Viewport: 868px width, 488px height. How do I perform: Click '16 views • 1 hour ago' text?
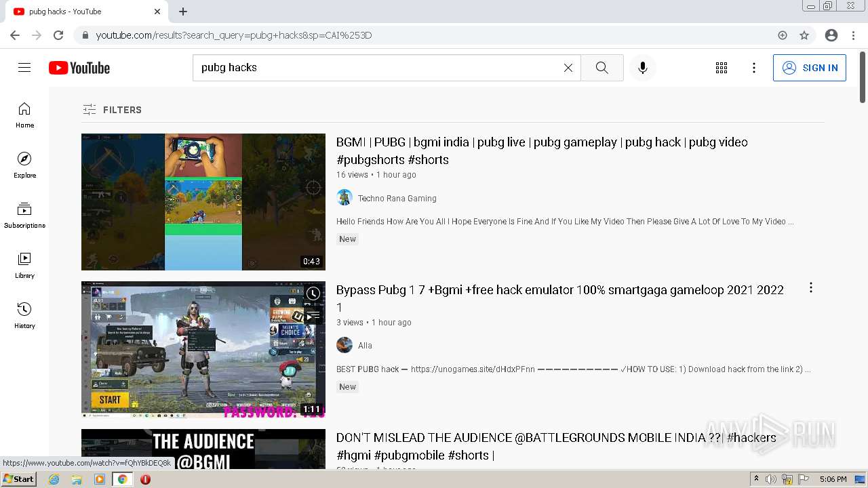[376, 175]
